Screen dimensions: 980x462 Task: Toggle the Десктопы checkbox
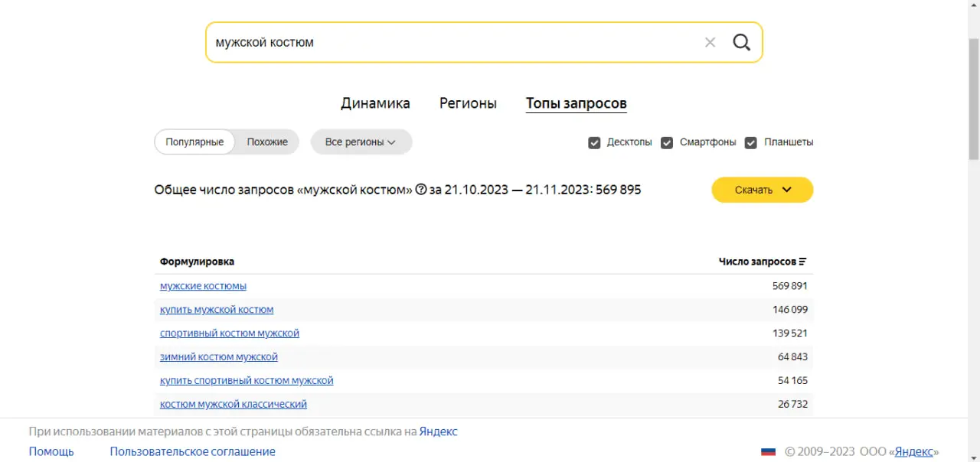[594, 142]
